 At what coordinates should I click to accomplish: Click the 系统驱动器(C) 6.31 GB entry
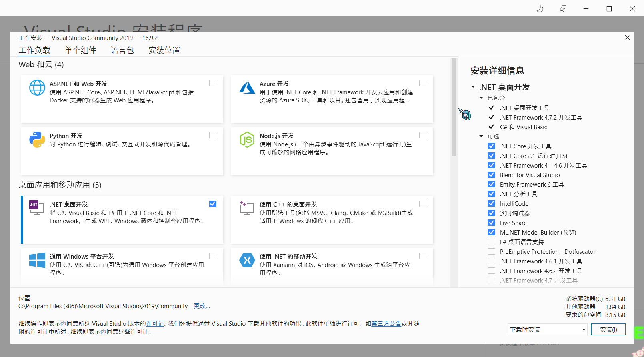tap(595, 299)
